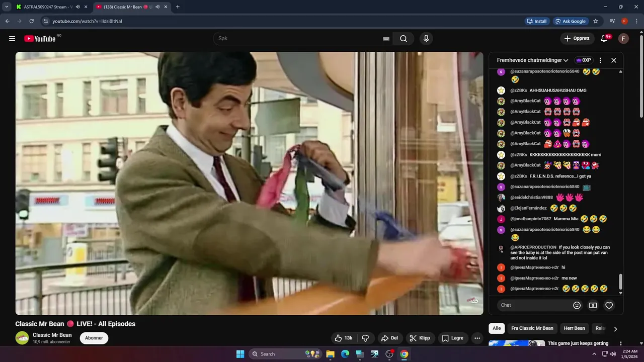644x362 pixels.
Task: Open Chrome three-dot menu
Action: coord(636,21)
